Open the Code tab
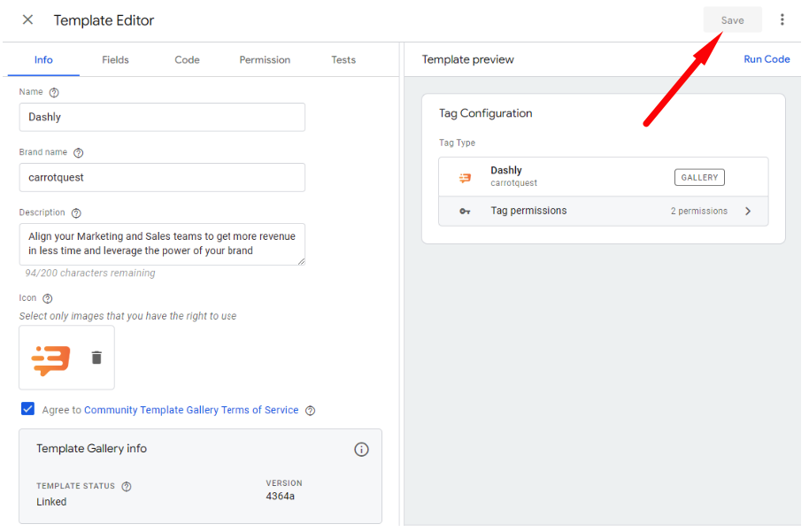This screenshot has width=809, height=532. (x=187, y=60)
